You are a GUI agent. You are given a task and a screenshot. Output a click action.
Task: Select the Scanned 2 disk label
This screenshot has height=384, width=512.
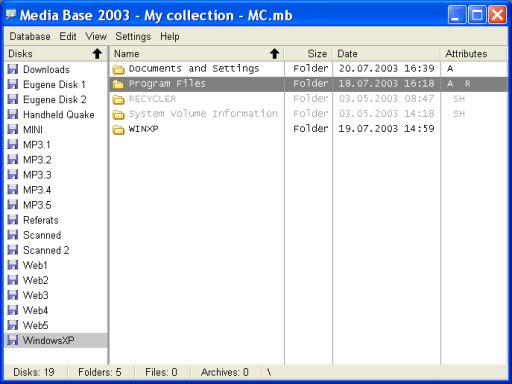[46, 250]
